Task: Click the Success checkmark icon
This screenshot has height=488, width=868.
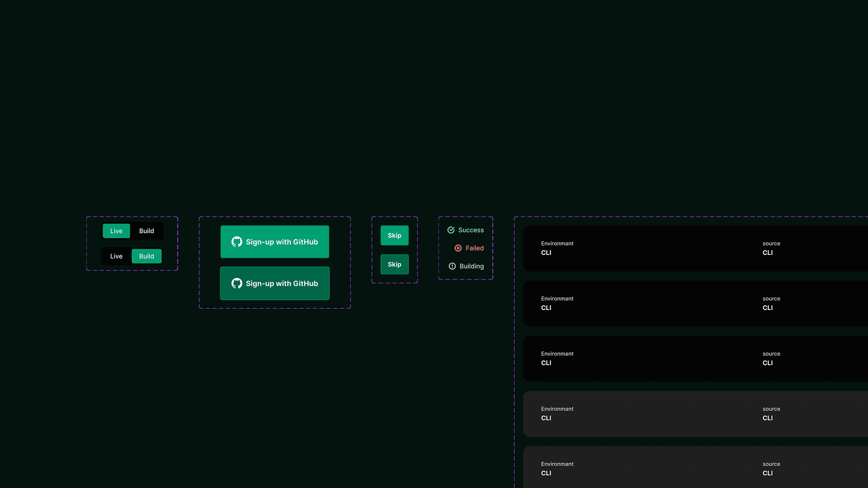Action: (451, 230)
